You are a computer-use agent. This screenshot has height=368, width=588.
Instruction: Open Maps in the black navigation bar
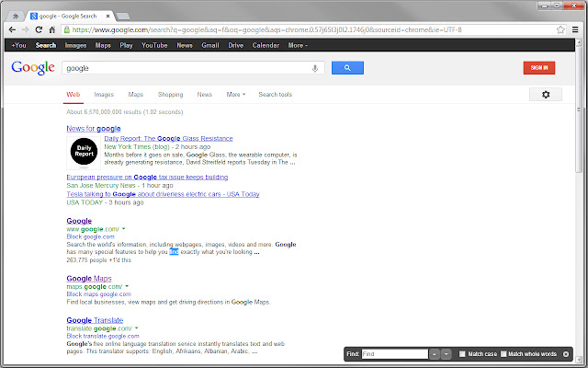(x=103, y=45)
